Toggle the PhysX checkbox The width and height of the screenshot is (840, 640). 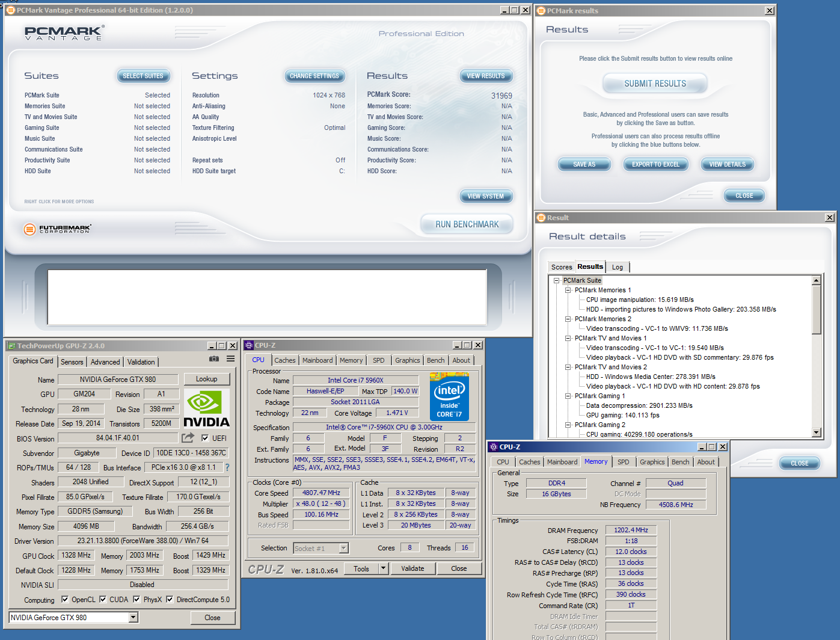tap(136, 600)
